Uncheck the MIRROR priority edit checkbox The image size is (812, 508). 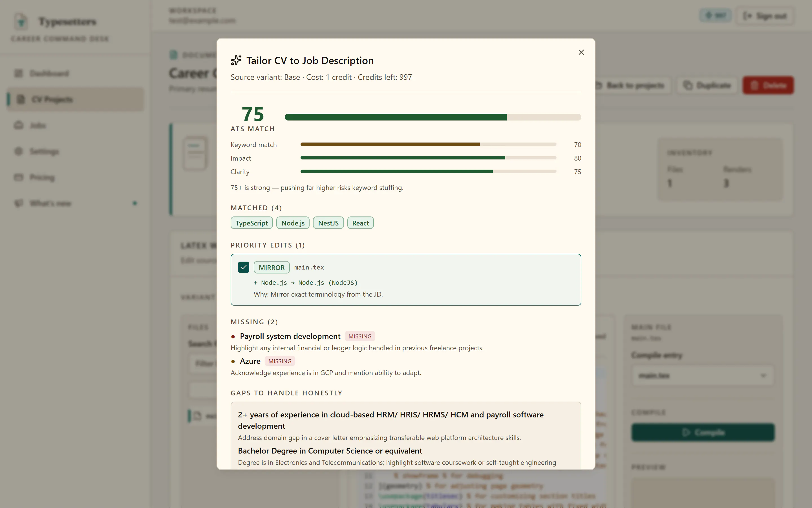tap(243, 267)
